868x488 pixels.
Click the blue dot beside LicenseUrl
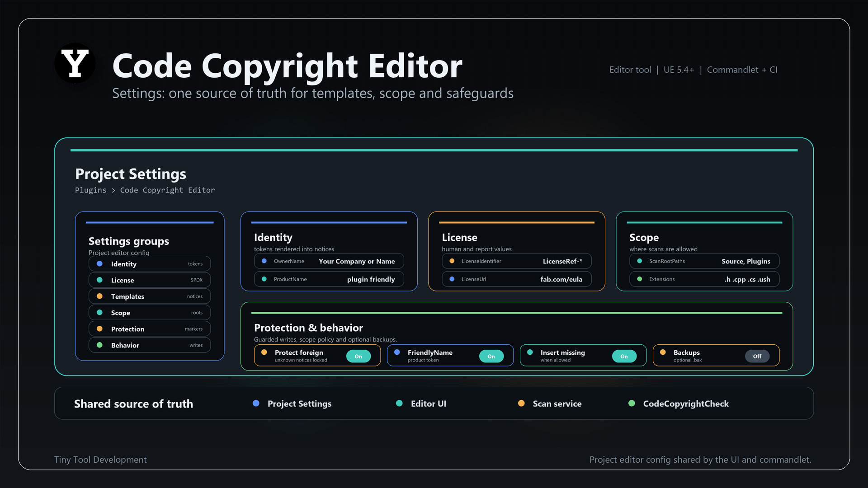pyautogui.click(x=452, y=279)
